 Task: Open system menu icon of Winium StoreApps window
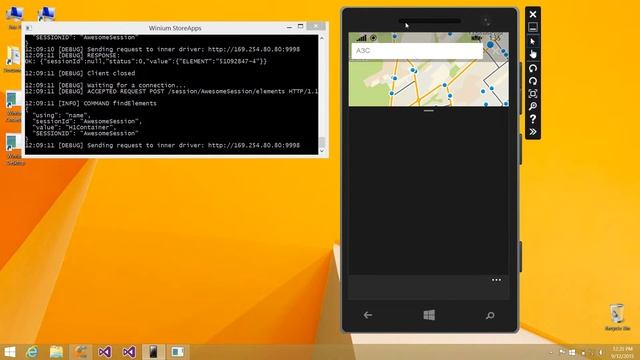pyautogui.click(x=28, y=28)
